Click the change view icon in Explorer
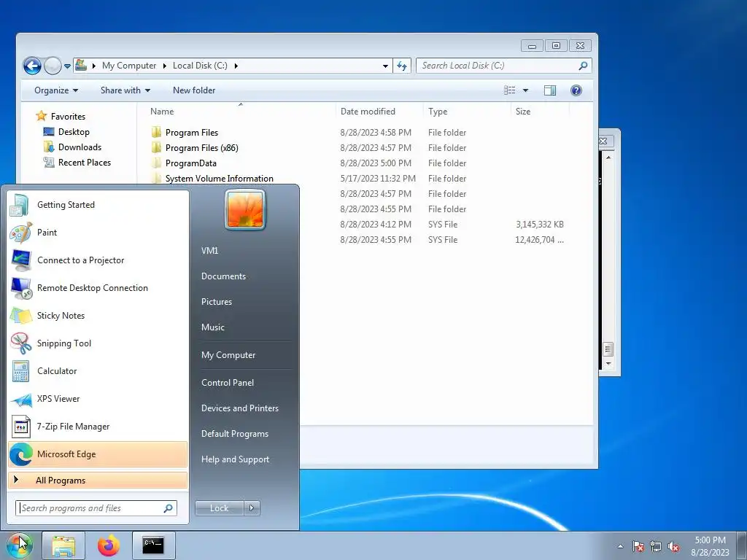 tap(509, 90)
